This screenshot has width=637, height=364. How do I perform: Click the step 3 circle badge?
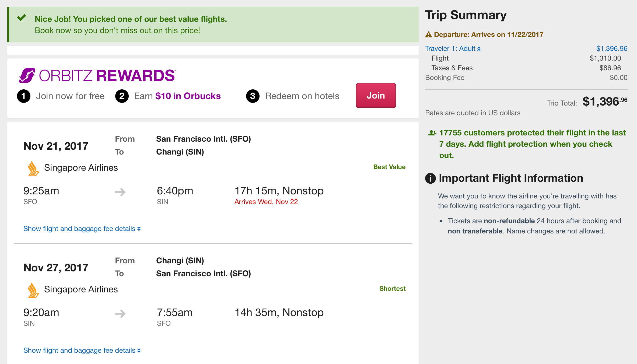point(253,96)
